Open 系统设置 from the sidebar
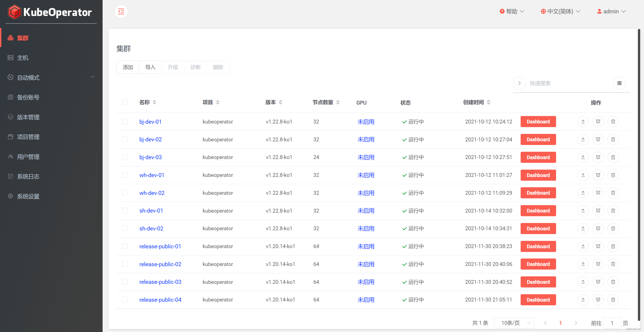 [28, 196]
